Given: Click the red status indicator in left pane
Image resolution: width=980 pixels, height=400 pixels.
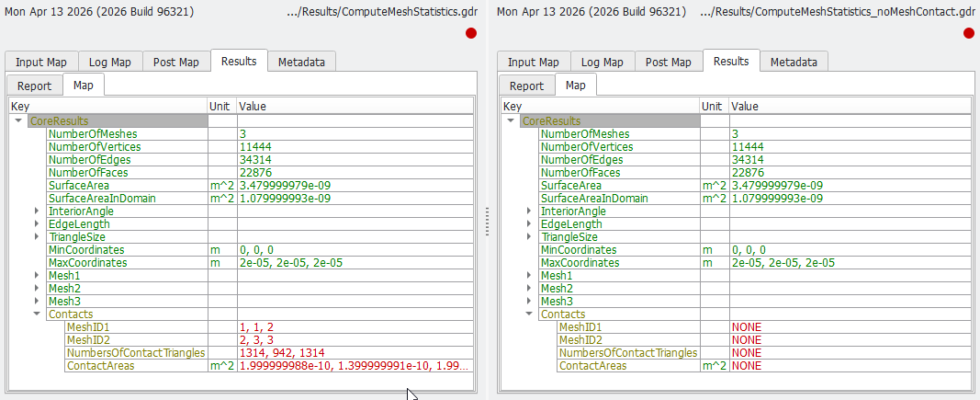Looking at the screenshot, I should click(x=470, y=33).
